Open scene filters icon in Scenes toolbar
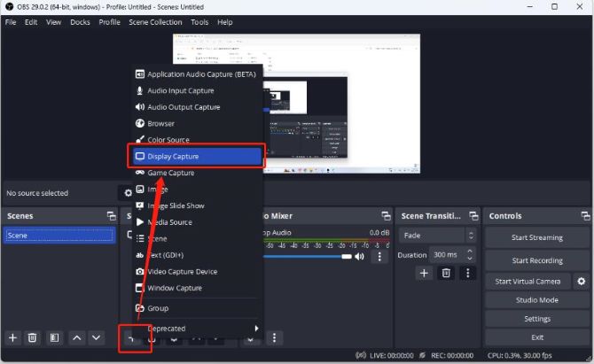 (55, 337)
